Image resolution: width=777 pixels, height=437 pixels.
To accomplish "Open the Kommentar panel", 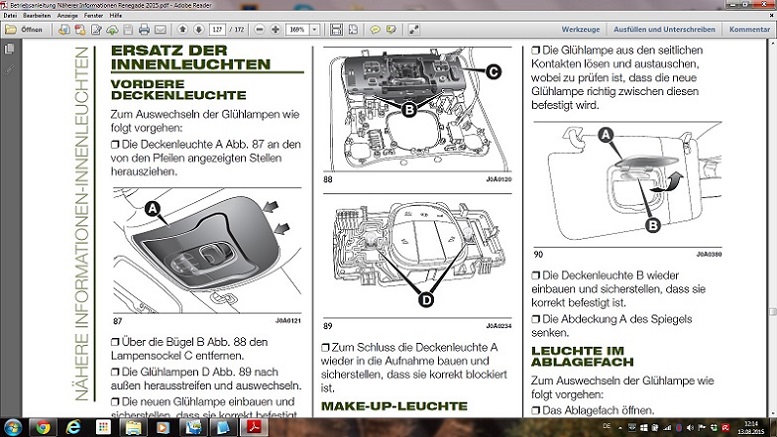I will (749, 30).
